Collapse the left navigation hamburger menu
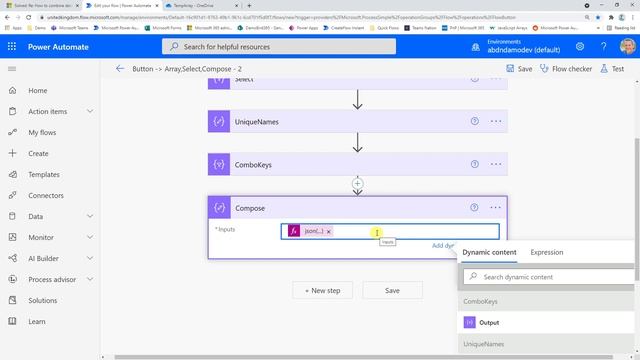640x360 pixels. [x=12, y=69]
